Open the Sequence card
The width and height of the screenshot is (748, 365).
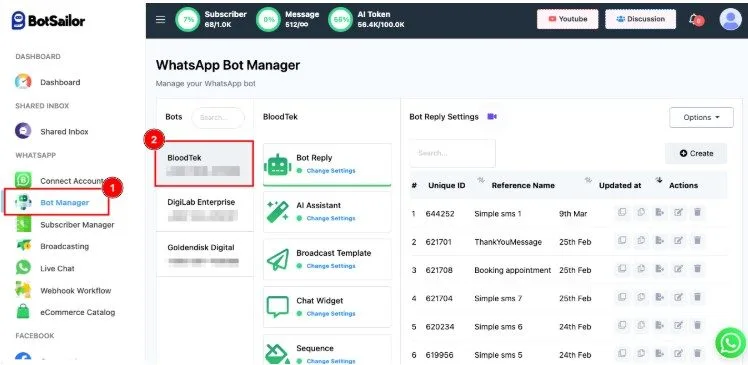click(x=327, y=350)
